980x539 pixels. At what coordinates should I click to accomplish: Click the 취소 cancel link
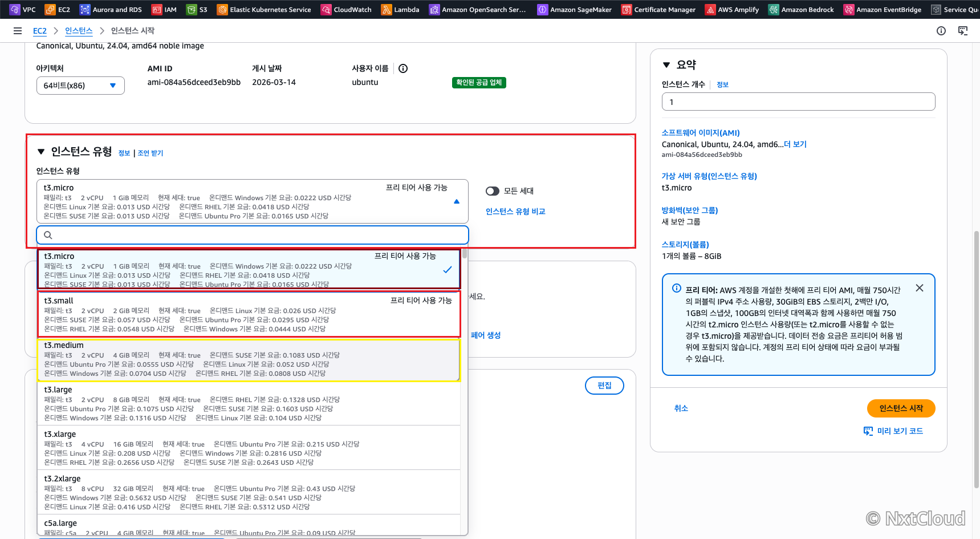click(681, 408)
